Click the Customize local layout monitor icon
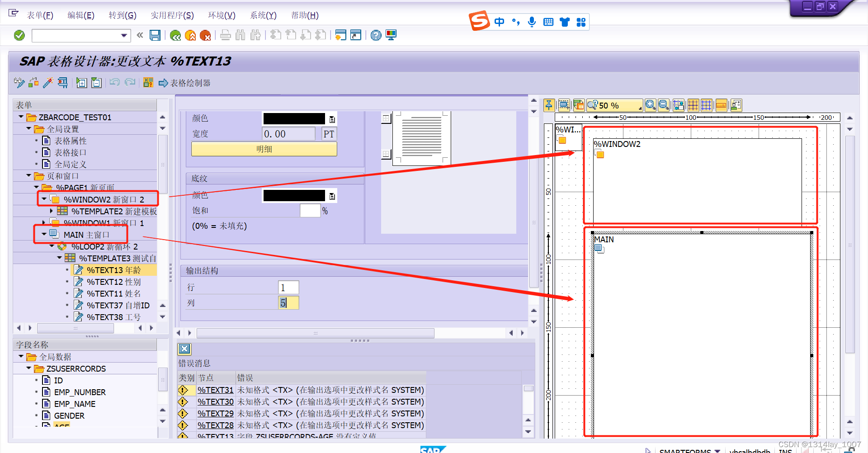Viewport: 868px width, 453px height. click(391, 35)
